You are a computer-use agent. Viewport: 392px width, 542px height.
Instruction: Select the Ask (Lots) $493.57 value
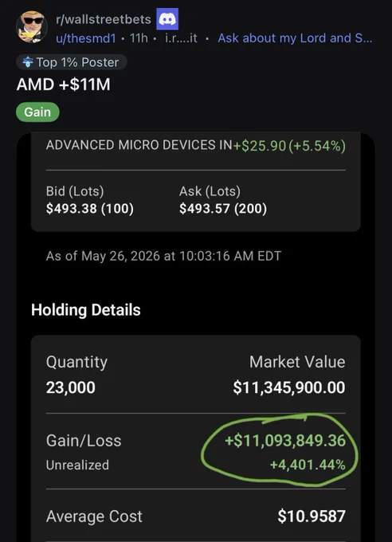pos(223,209)
